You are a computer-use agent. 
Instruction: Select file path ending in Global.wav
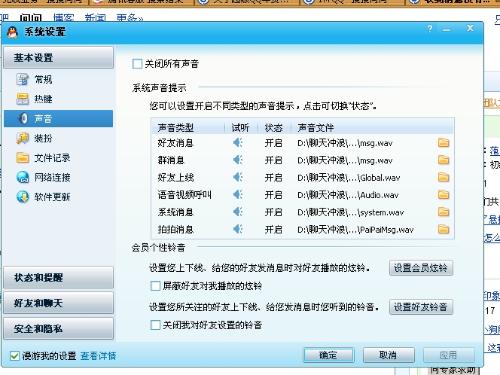[349, 177]
